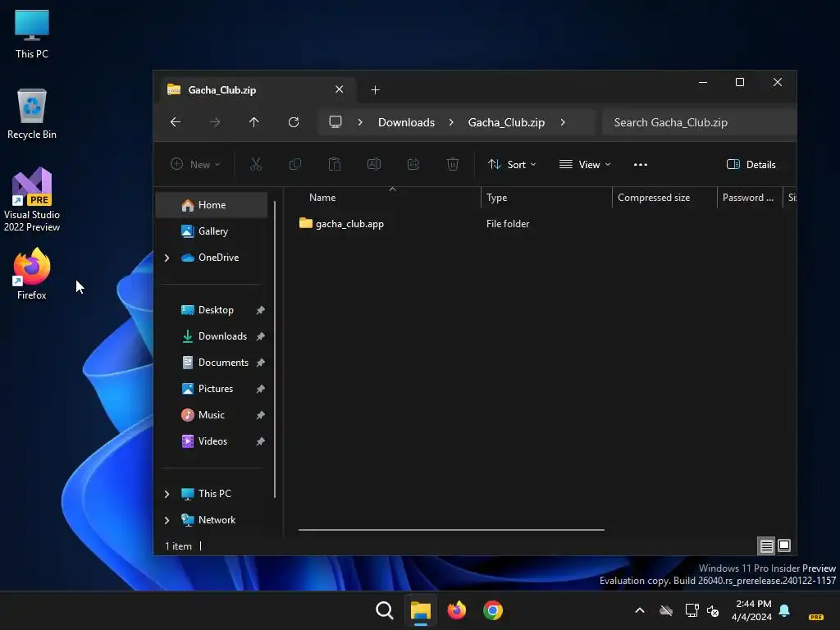Open the New dropdown menu
The height and width of the screenshot is (630, 840).
pyautogui.click(x=195, y=164)
